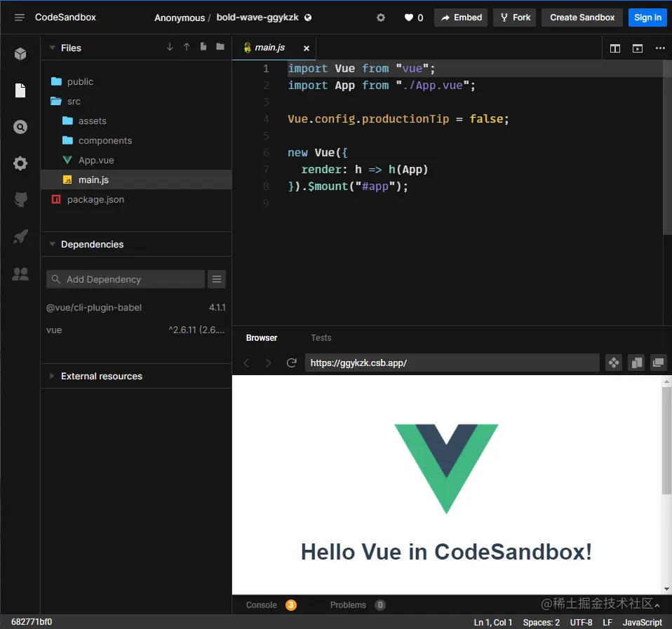Open preferences gear in top bar
This screenshot has height=629, width=672.
click(x=381, y=18)
